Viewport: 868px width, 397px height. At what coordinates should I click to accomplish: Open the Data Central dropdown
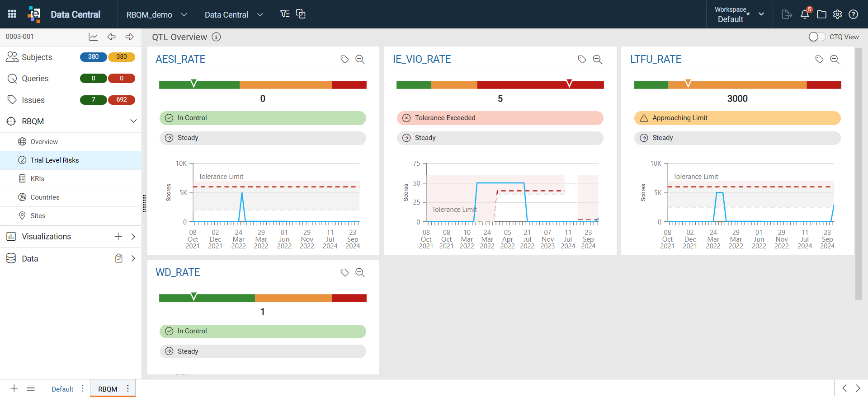(234, 14)
